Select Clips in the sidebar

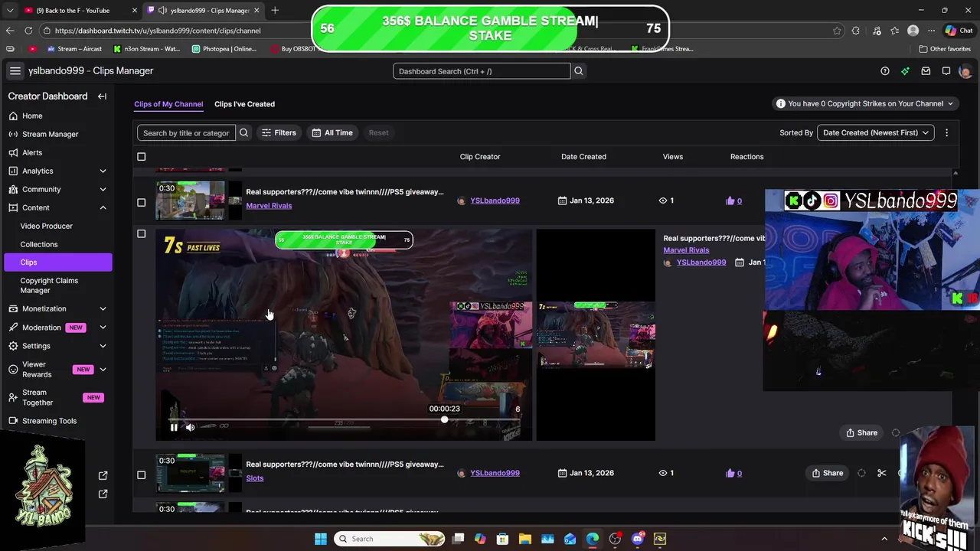57,262
